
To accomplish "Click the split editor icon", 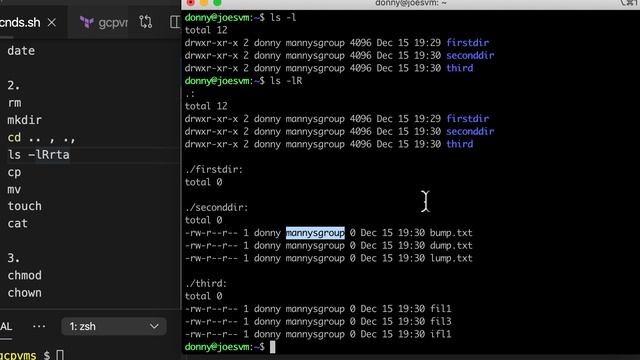I will [175, 22].
